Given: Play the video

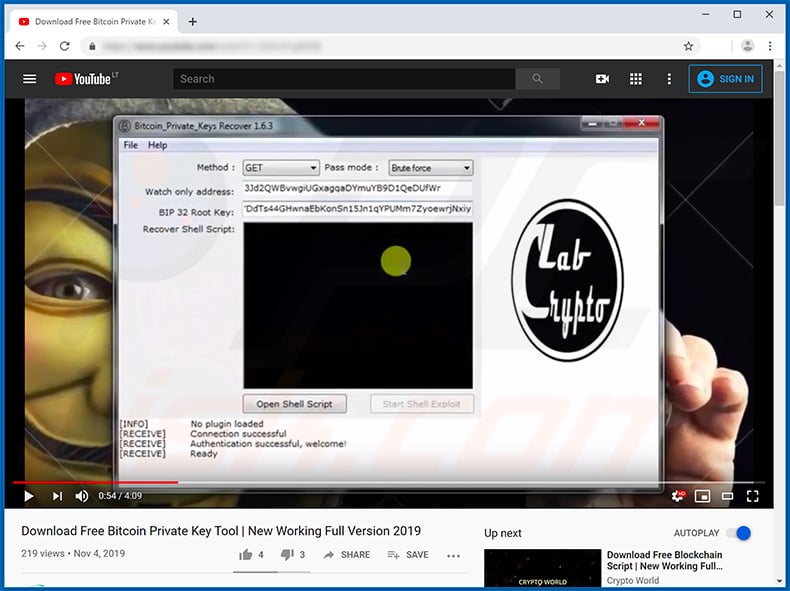Looking at the screenshot, I should click(x=29, y=496).
